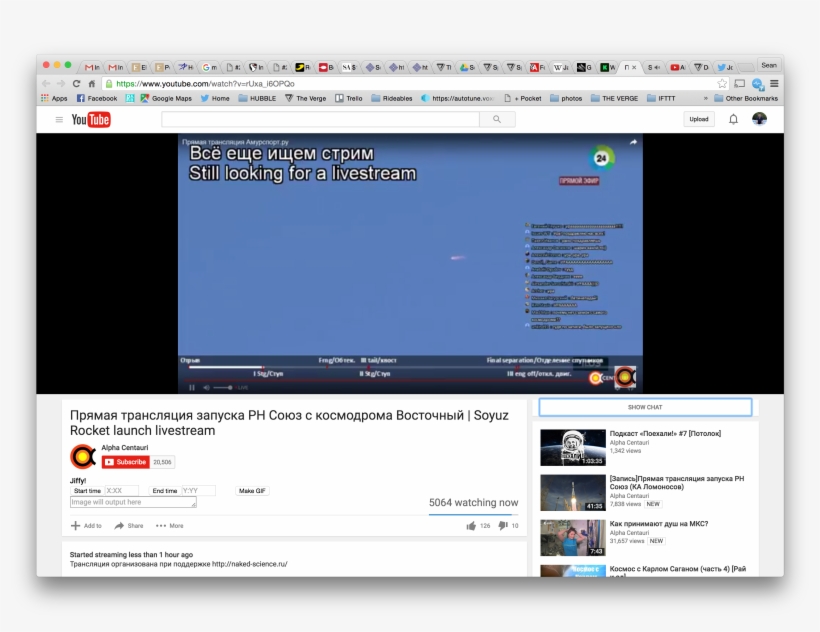Open the Alpha Centauri channel avatar
The image size is (820, 632).
point(81,456)
